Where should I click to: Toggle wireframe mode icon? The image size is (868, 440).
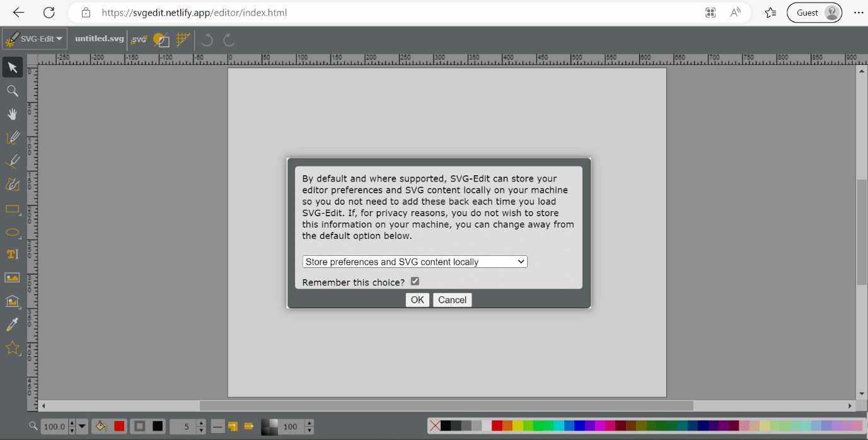161,40
